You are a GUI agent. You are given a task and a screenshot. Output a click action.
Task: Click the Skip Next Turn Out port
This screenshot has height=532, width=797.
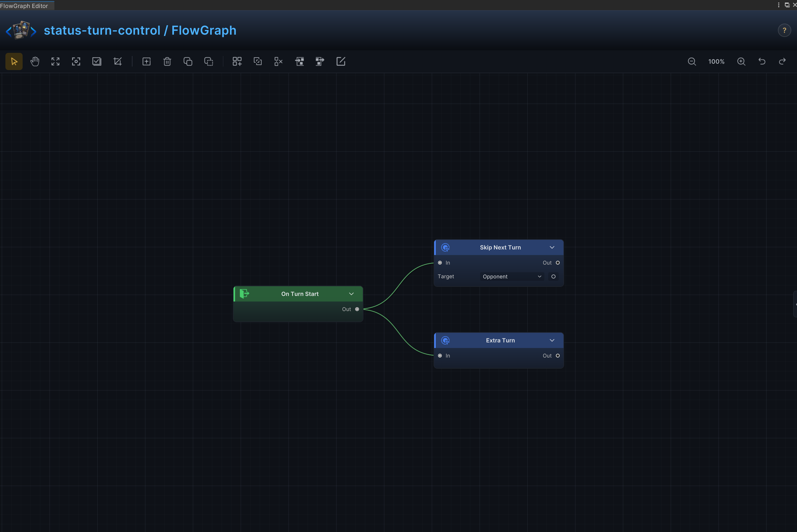(x=558, y=263)
